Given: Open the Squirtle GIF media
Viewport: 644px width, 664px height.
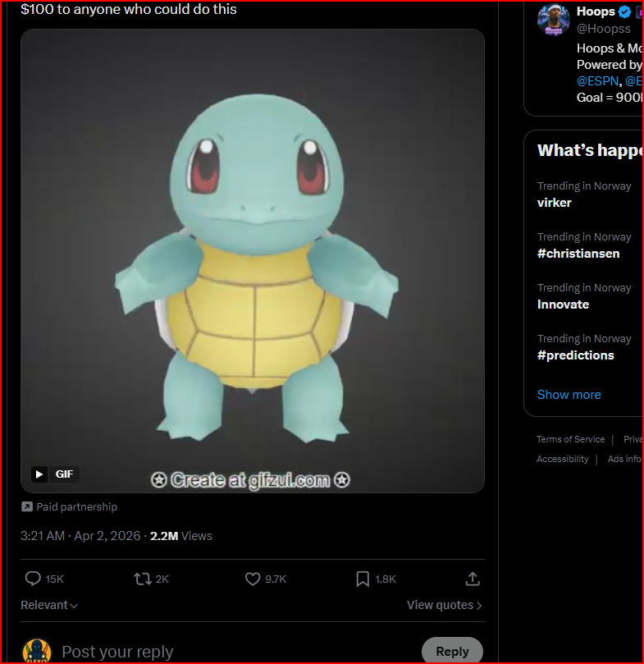Looking at the screenshot, I should pos(253,261).
